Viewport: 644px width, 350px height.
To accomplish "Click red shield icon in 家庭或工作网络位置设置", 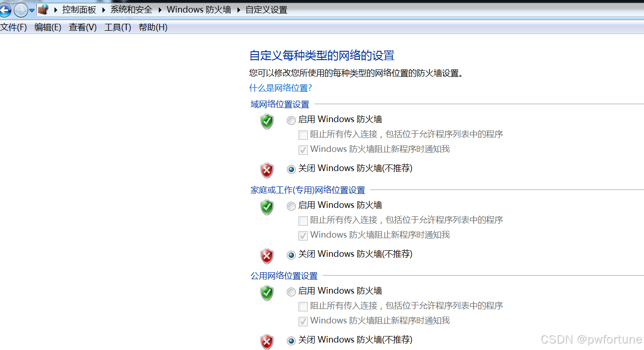I will tap(267, 256).
